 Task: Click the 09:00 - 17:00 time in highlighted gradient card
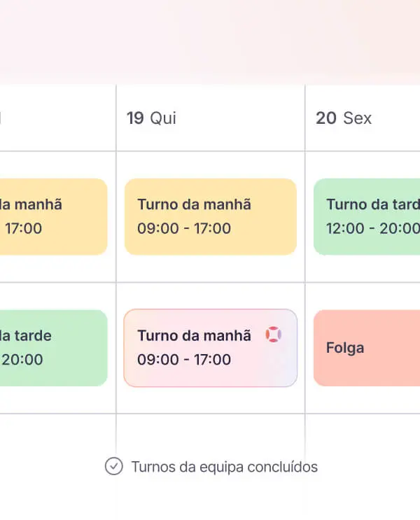[184, 360]
